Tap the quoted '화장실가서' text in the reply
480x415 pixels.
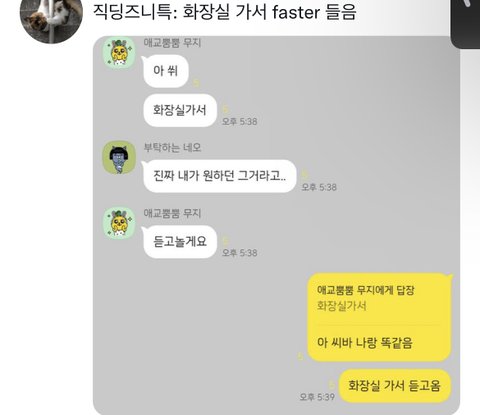click(x=341, y=306)
